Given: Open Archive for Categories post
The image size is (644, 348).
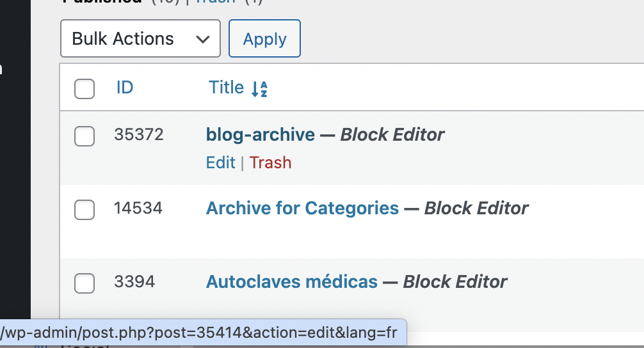Looking at the screenshot, I should (x=302, y=208).
